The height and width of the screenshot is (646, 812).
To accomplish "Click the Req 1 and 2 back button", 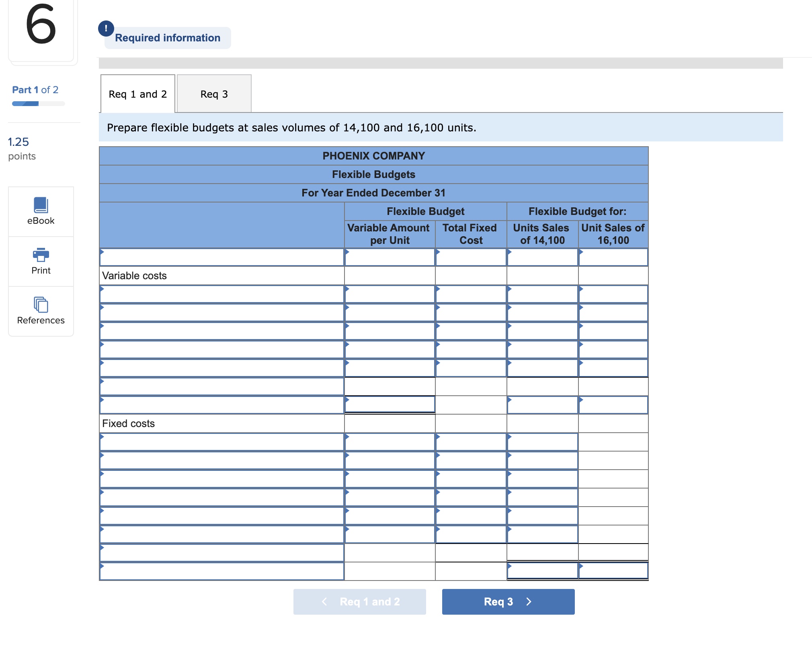I will (359, 601).
